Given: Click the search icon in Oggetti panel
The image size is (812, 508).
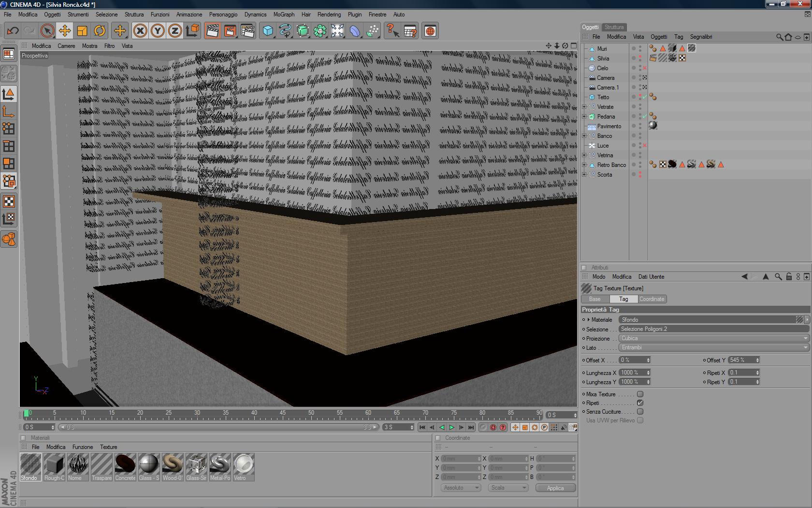Looking at the screenshot, I should [x=779, y=37].
